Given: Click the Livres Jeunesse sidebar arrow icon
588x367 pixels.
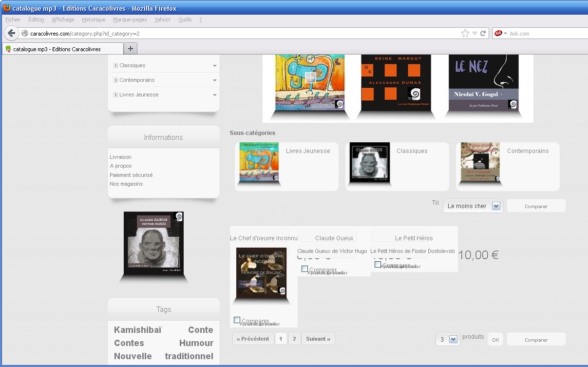Looking at the screenshot, I should (115, 95).
